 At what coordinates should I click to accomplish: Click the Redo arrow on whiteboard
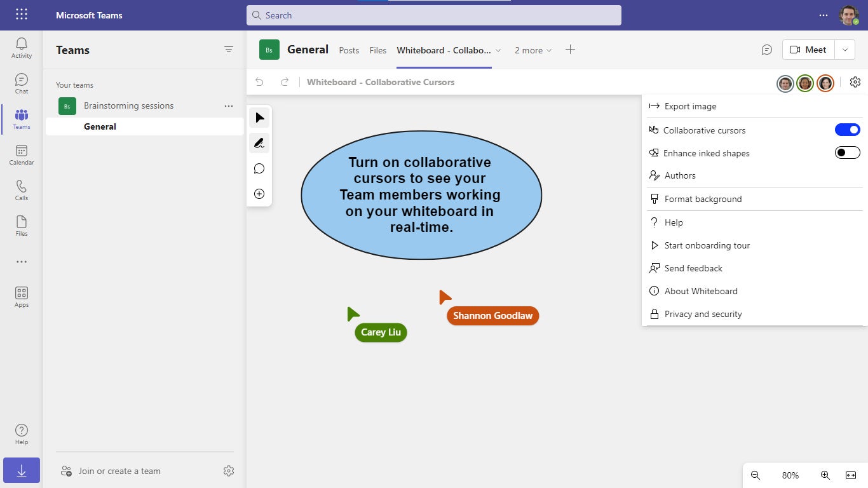[285, 82]
